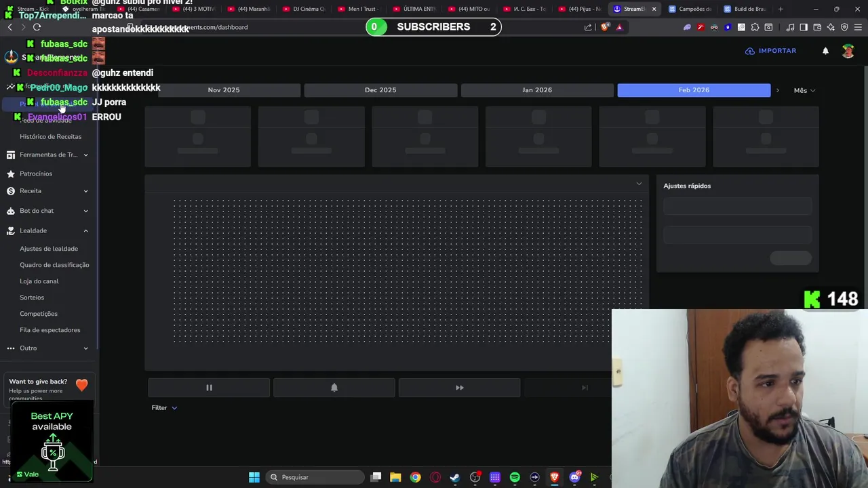Click the bell mute alerts button below feed
This screenshot has width=868, height=488.
(334, 388)
